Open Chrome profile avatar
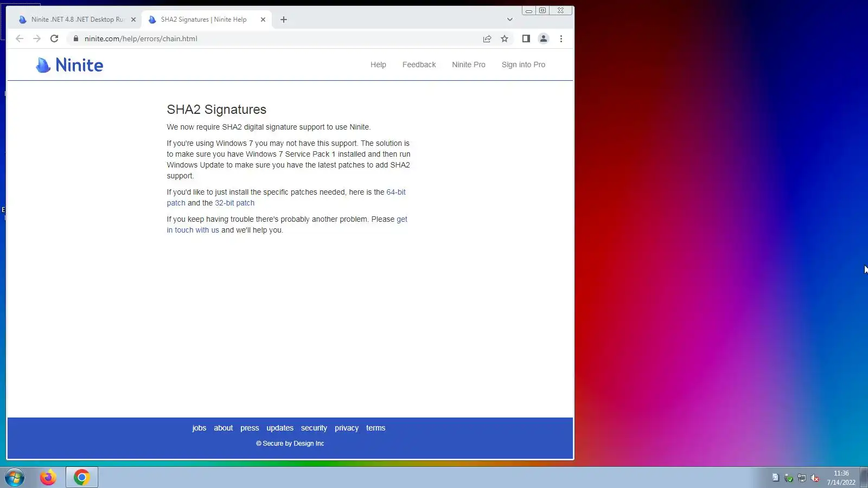Image resolution: width=868 pixels, height=488 pixels. [543, 38]
